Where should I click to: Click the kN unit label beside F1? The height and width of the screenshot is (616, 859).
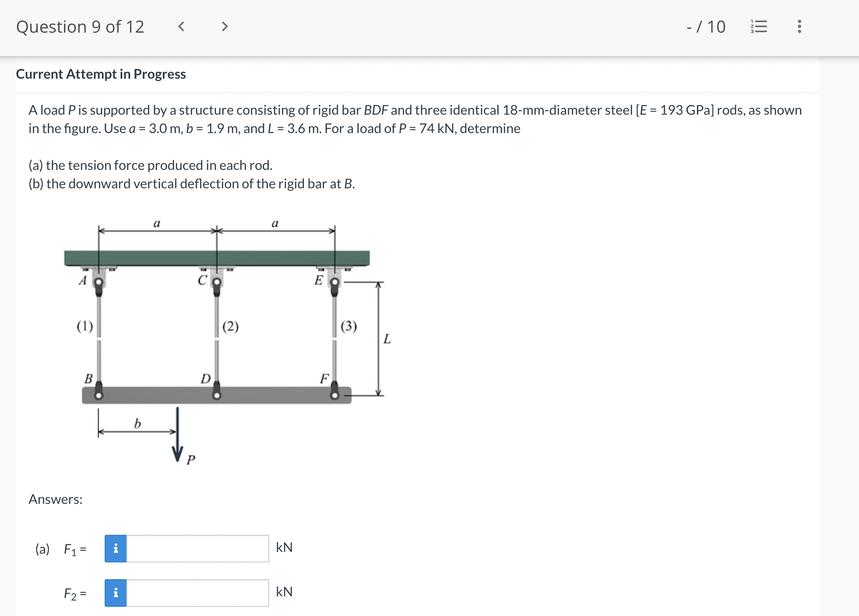point(284,547)
